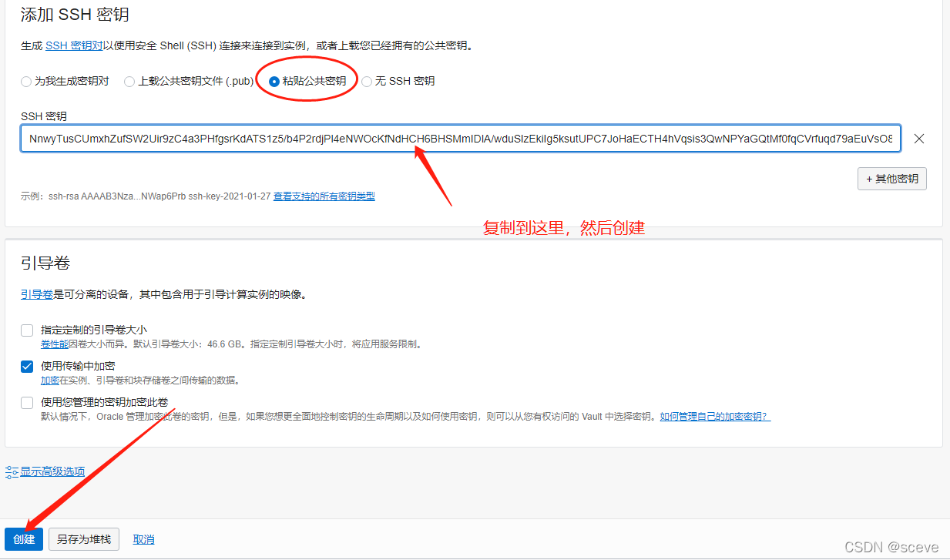Select the 为我生成密钥对 radio option

pos(27,82)
